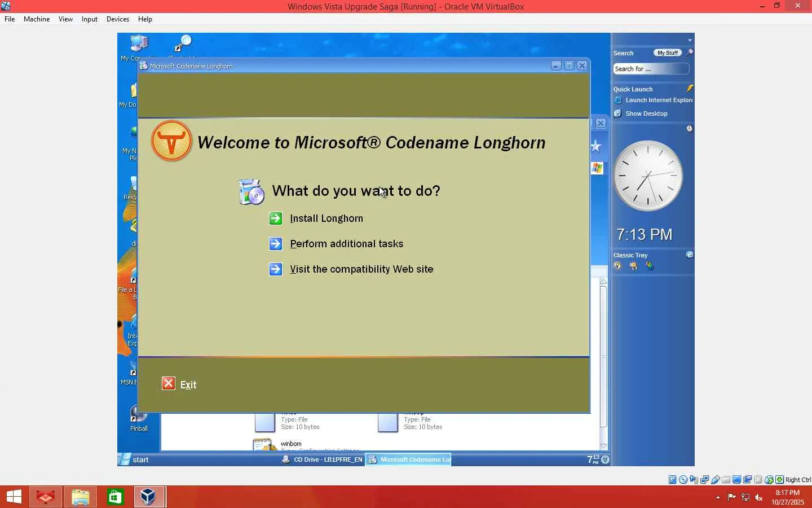Click in the sidebar Search for field

point(651,69)
